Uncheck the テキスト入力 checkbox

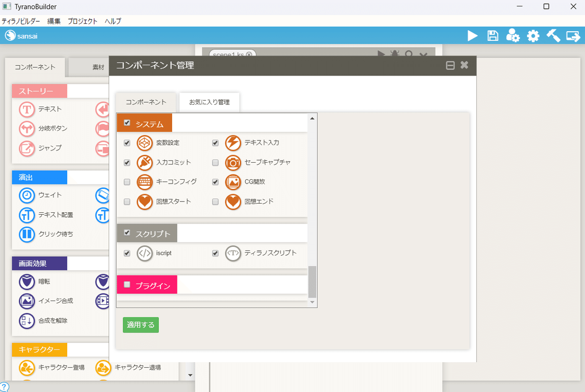[215, 143]
